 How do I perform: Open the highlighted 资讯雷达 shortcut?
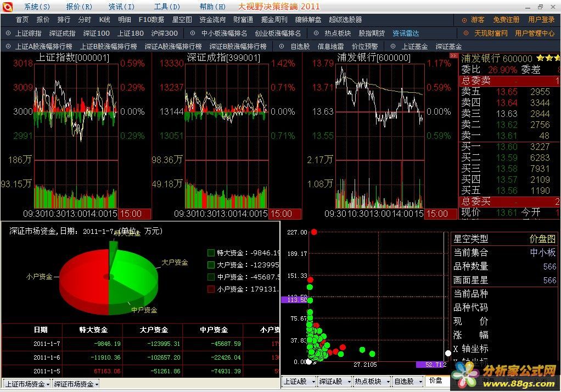tap(406, 33)
